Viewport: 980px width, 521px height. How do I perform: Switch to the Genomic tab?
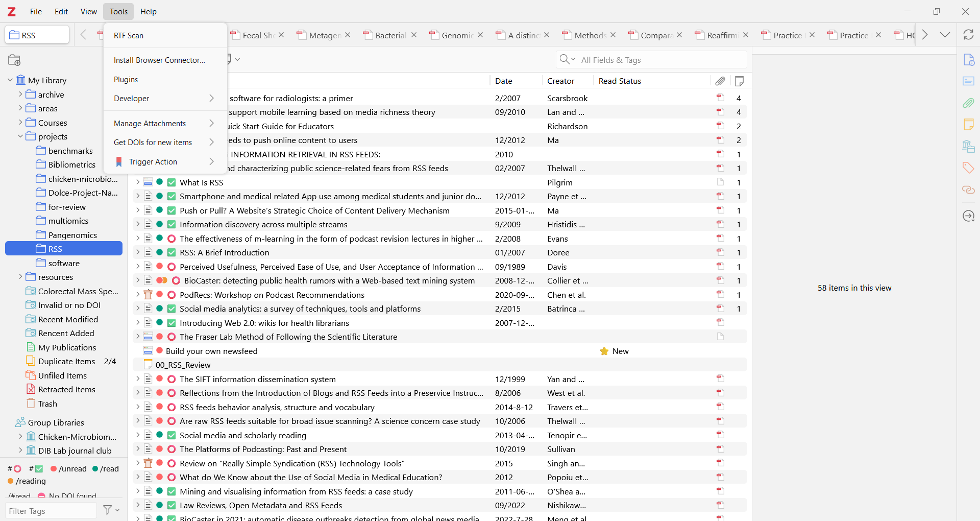click(x=457, y=35)
